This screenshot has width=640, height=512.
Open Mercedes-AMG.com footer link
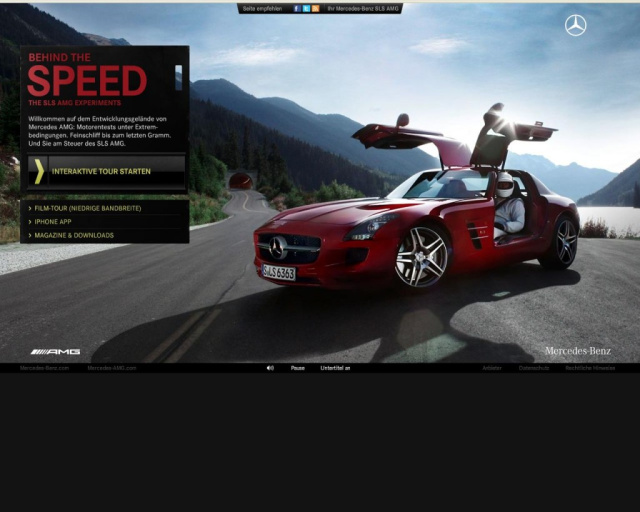click(x=112, y=368)
